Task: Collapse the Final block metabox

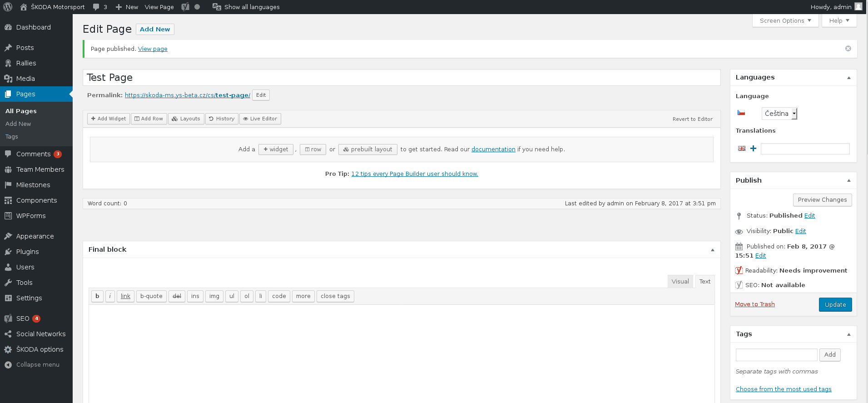Action: 712,250
